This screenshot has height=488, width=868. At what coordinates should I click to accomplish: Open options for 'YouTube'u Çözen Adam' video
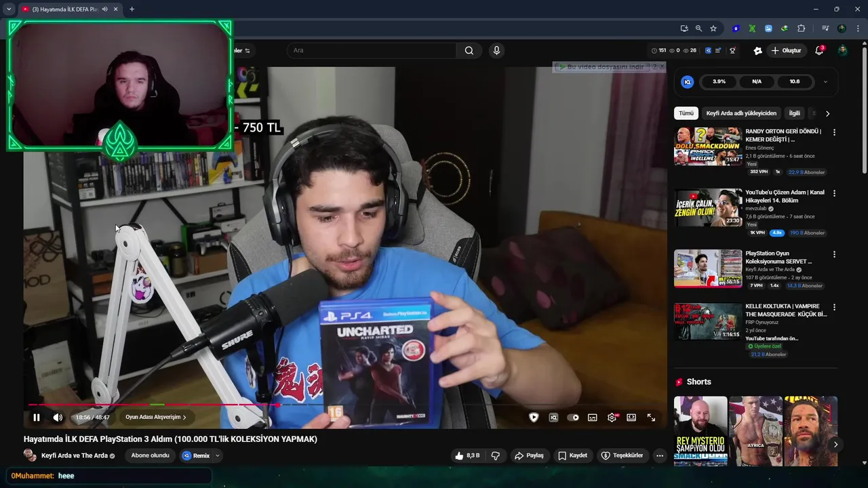[834, 193]
